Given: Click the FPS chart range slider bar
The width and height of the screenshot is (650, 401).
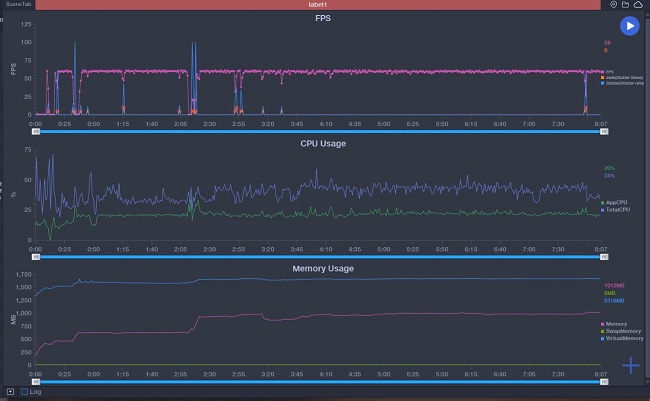Looking at the screenshot, I should pyautogui.click(x=318, y=131).
